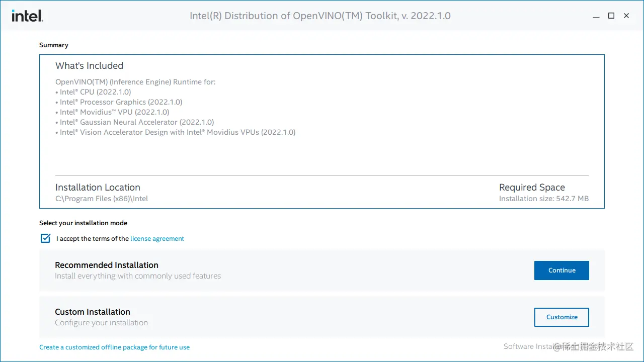Screen dimensions: 644x362
Task: Click the 'Custom Installation' heading
Action: pos(93,312)
